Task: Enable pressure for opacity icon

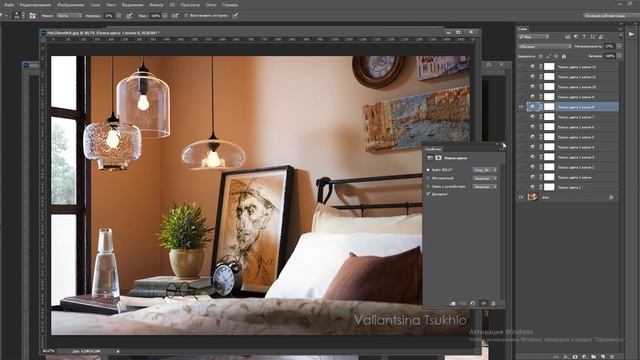Action: click(x=129, y=16)
